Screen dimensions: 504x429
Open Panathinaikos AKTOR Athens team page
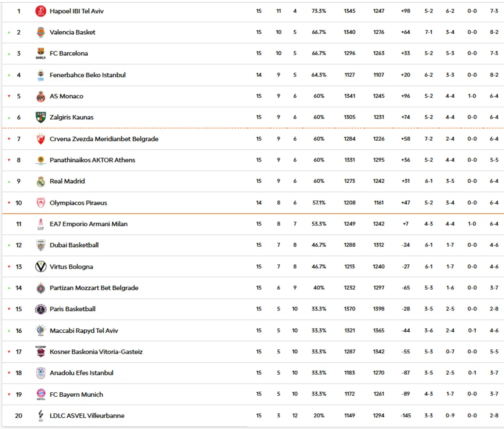(92, 160)
